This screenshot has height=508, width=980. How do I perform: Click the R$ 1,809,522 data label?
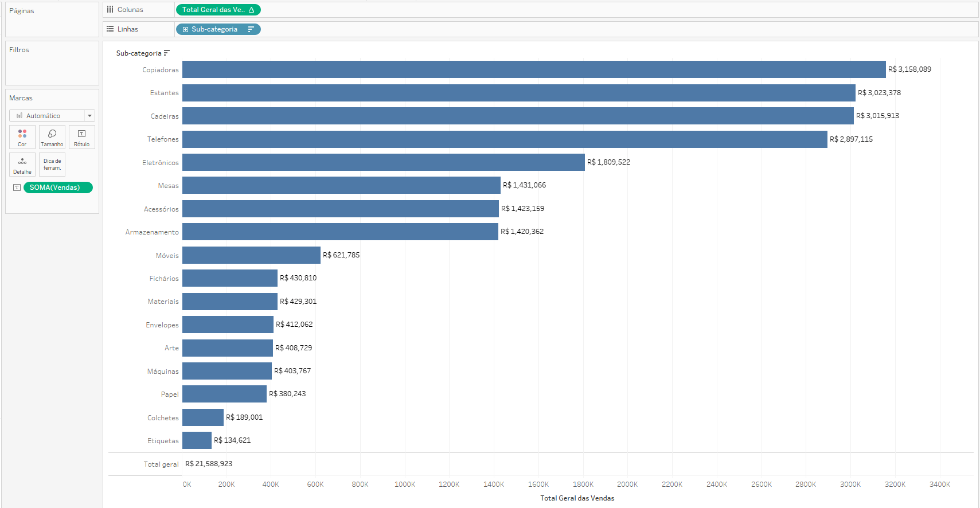click(x=608, y=162)
